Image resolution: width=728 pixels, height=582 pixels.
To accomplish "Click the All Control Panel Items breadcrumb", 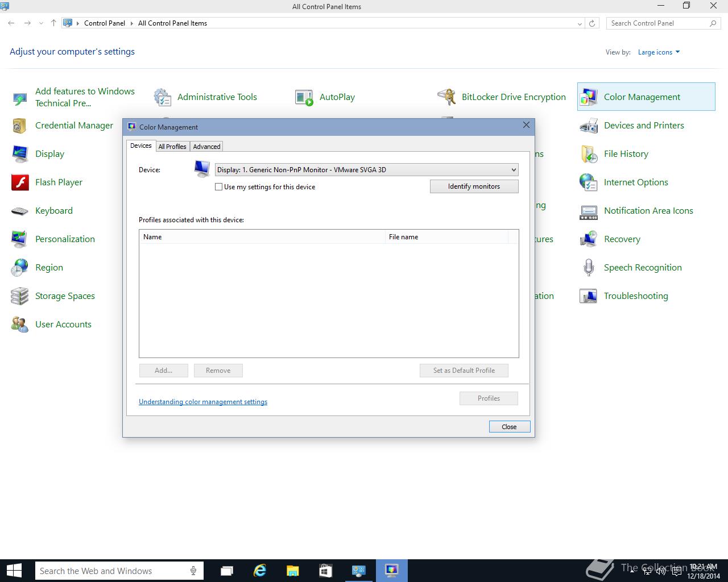I will click(172, 23).
